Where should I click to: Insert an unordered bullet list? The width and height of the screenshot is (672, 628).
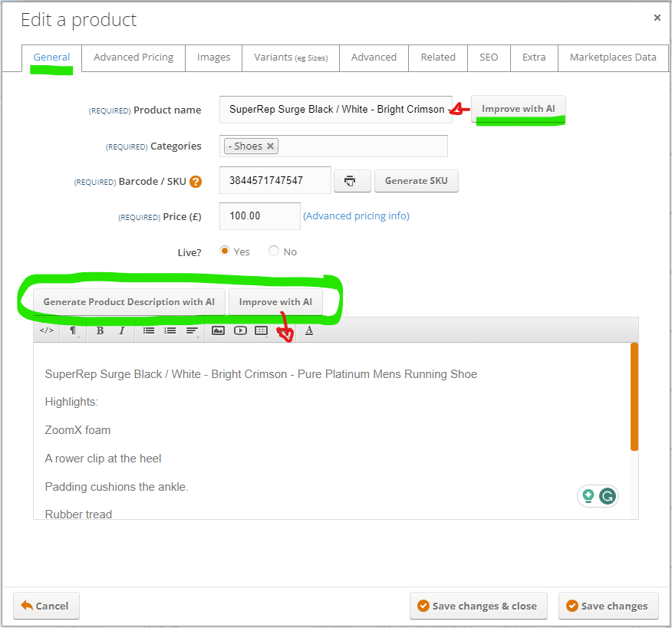(x=149, y=330)
